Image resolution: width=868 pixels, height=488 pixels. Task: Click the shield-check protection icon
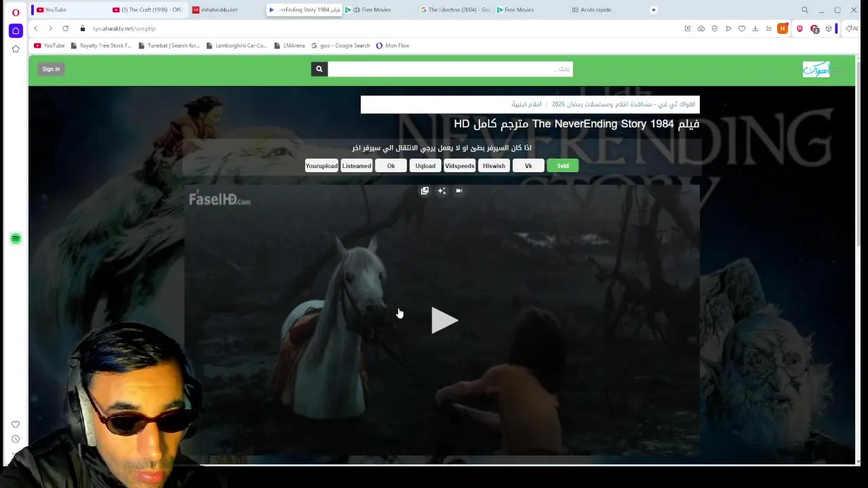[715, 28]
